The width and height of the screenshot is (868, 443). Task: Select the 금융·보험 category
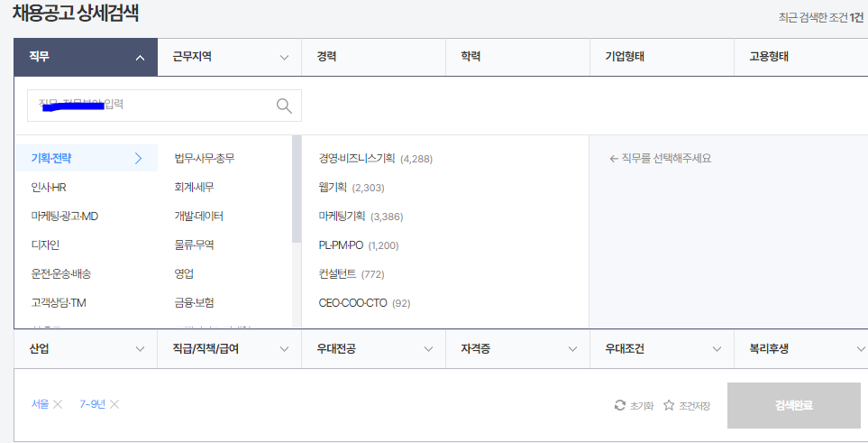pyautogui.click(x=195, y=303)
